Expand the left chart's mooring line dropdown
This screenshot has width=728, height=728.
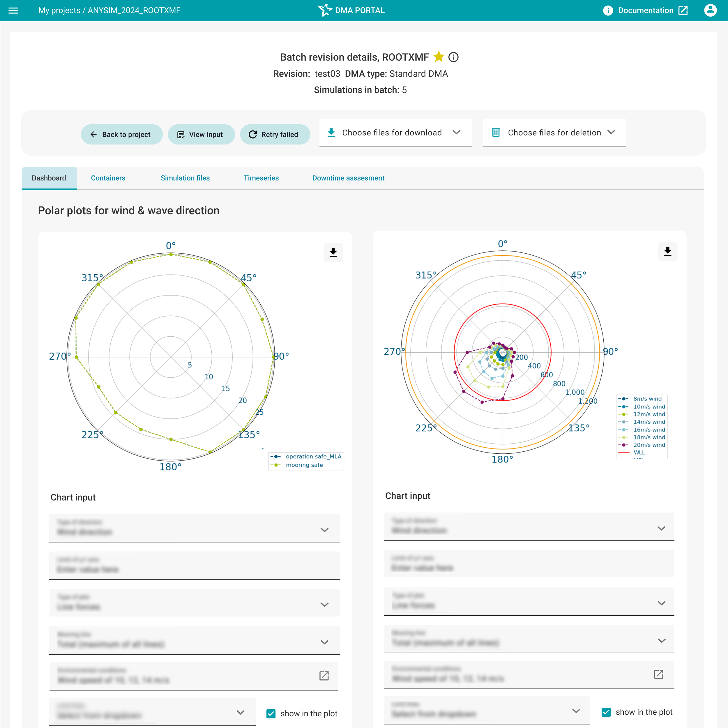tap(195, 640)
